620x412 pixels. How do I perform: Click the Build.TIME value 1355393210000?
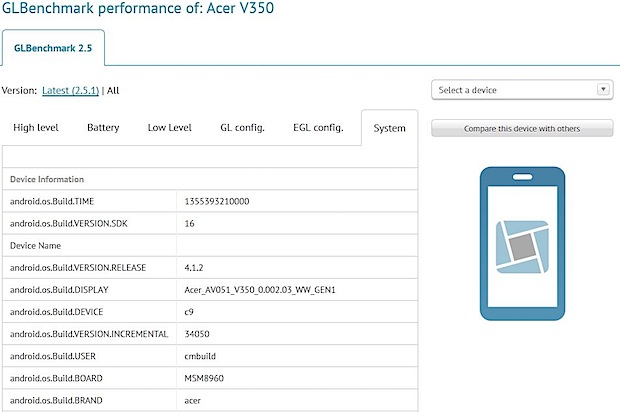click(217, 201)
